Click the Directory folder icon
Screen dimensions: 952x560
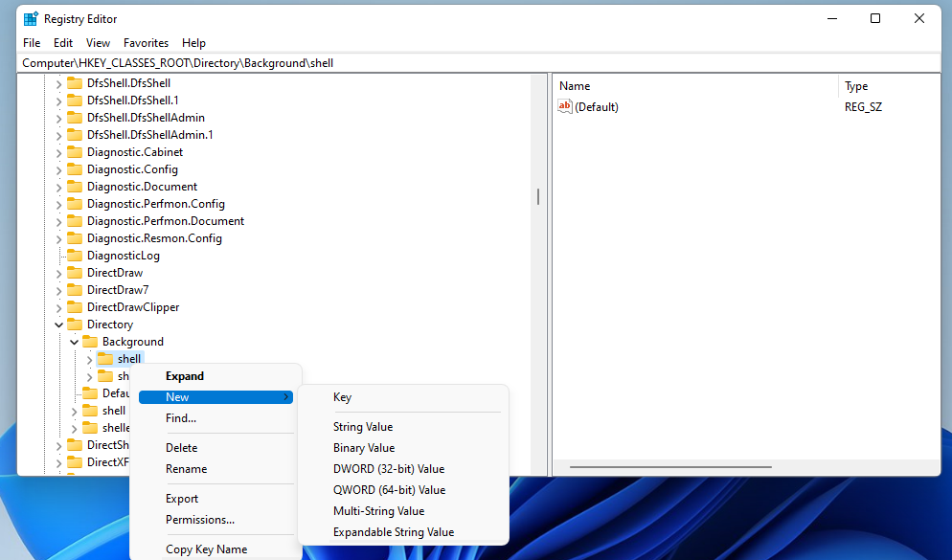point(75,324)
